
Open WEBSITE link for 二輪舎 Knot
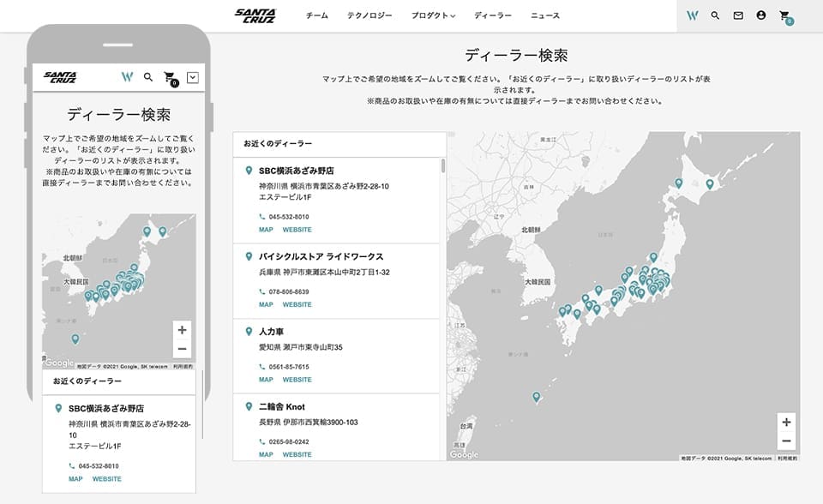[297, 454]
